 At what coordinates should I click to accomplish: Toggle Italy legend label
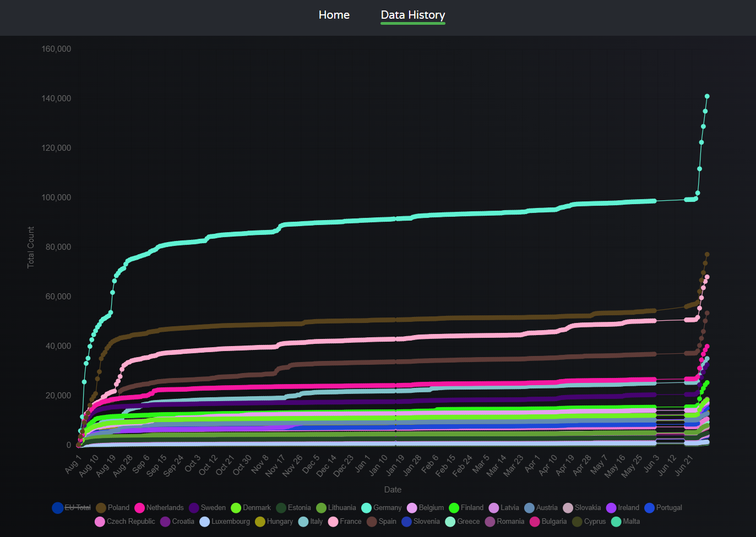click(x=316, y=521)
